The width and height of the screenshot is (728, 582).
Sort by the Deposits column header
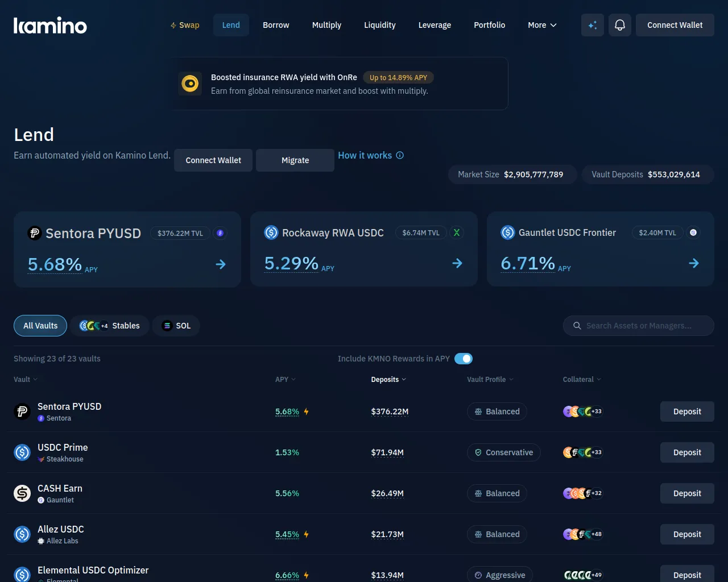[388, 379]
